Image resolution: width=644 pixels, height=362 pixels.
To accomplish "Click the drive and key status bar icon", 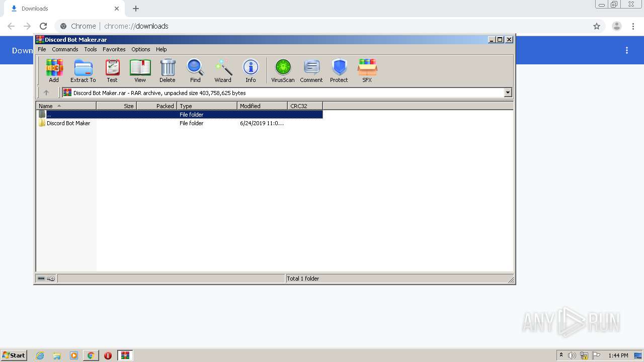I will [46, 279].
